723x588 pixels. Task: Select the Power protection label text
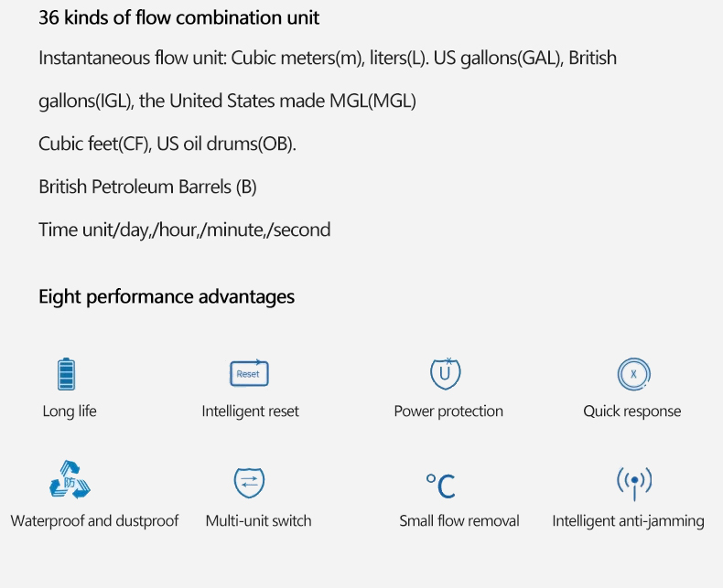click(448, 411)
